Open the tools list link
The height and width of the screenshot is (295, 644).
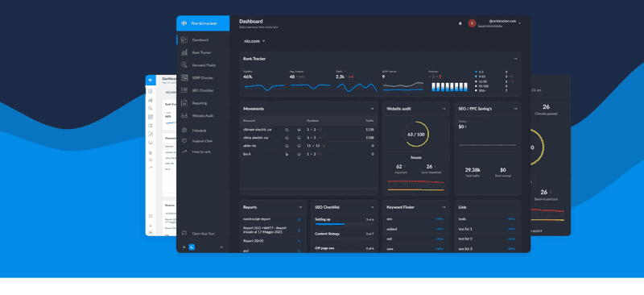click(x=511, y=219)
